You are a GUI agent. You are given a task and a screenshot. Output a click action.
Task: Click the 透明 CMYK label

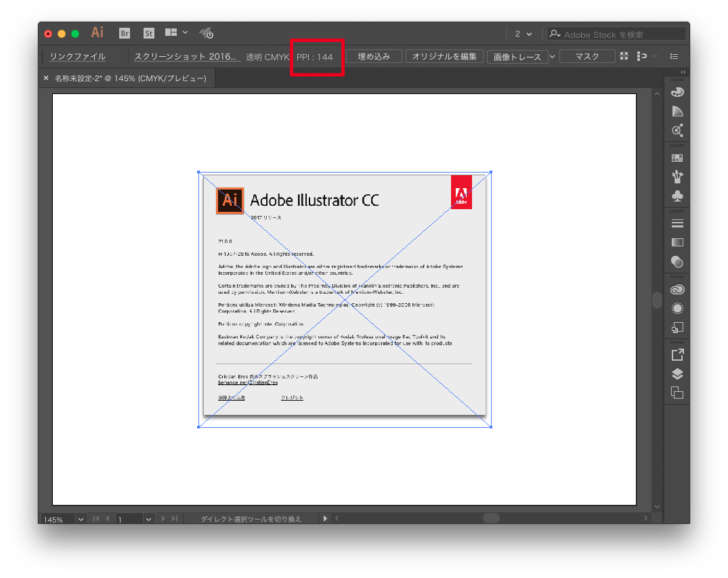[267, 57]
